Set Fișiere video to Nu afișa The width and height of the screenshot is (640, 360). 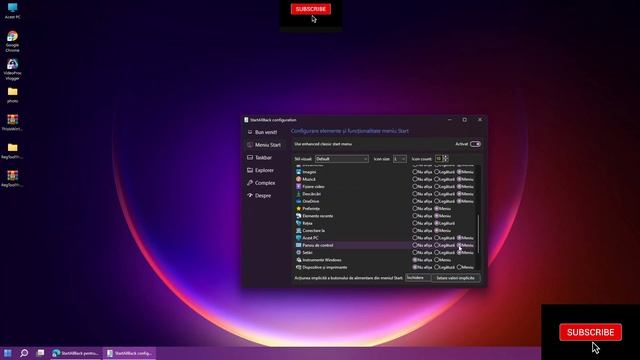(415, 187)
